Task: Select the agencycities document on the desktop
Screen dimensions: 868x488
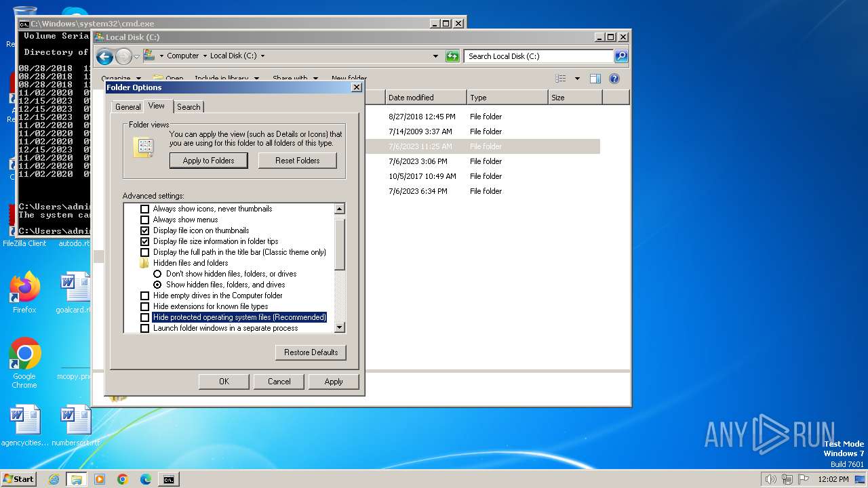Action: pyautogui.click(x=24, y=426)
